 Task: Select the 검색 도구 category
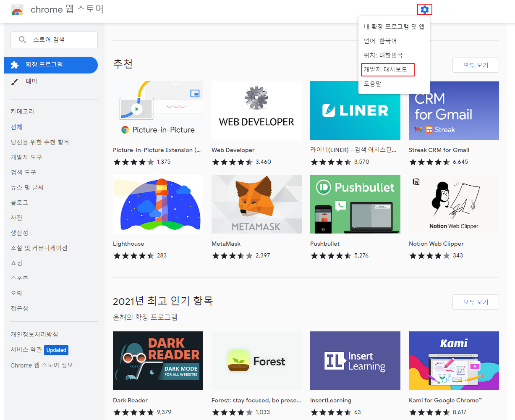23,172
